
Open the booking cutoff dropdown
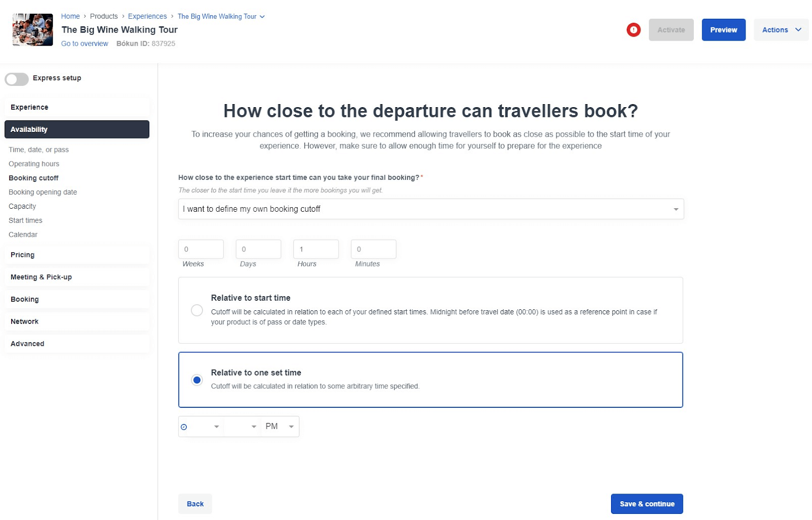point(430,209)
